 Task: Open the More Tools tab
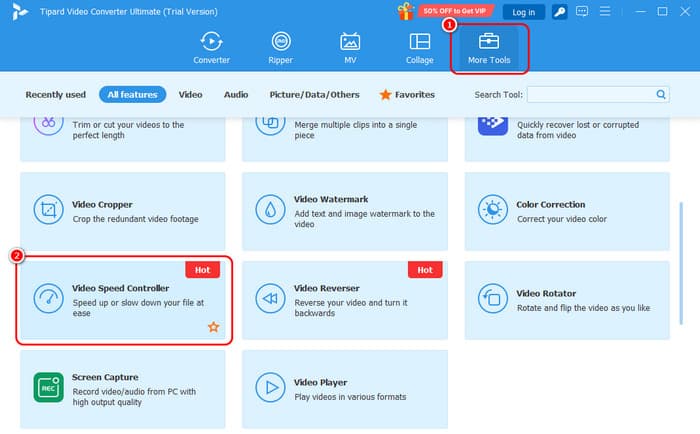(489, 48)
